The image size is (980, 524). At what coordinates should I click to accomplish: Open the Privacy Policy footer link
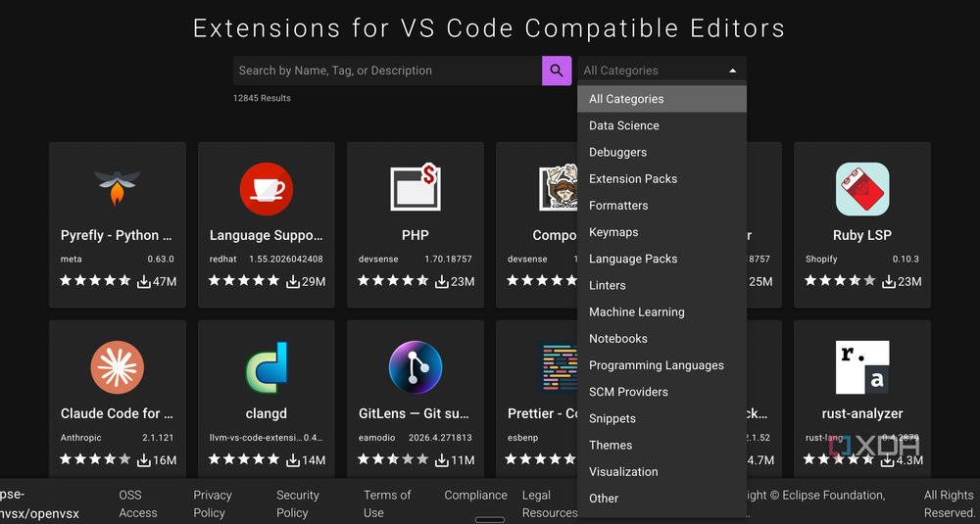point(213,504)
